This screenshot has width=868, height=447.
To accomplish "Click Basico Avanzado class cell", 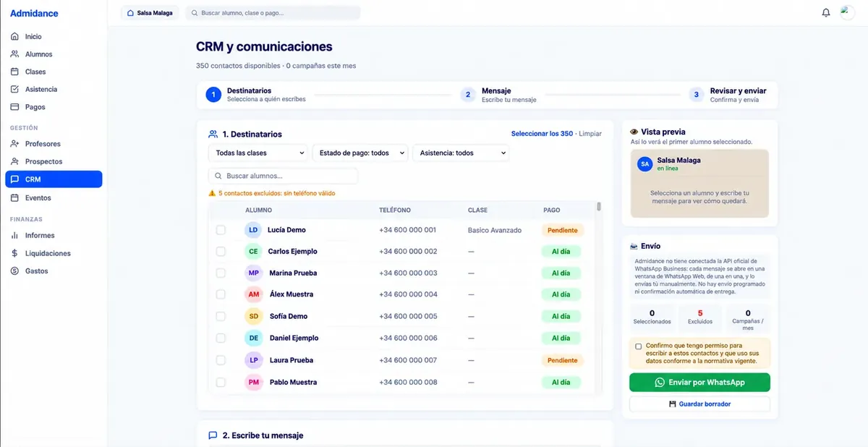I will coord(495,230).
